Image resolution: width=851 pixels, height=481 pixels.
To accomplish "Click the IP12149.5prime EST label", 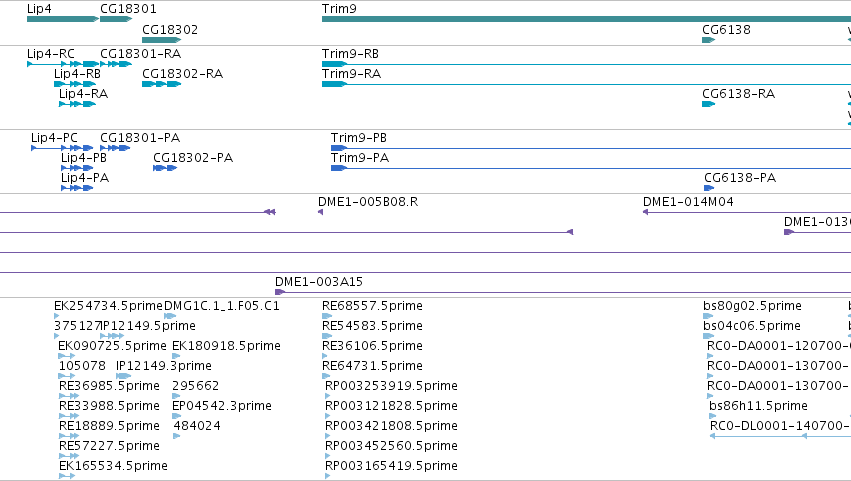I will [x=148, y=326].
